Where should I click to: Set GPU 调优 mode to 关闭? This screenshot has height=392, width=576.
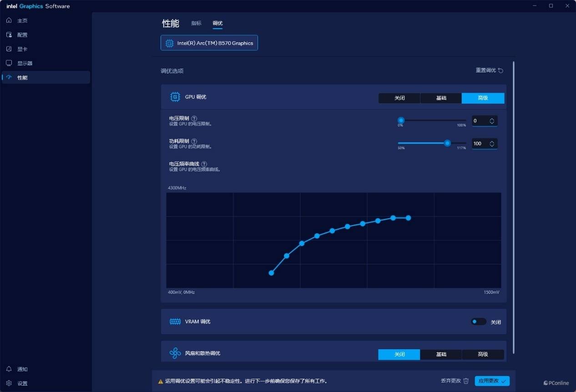pos(399,98)
